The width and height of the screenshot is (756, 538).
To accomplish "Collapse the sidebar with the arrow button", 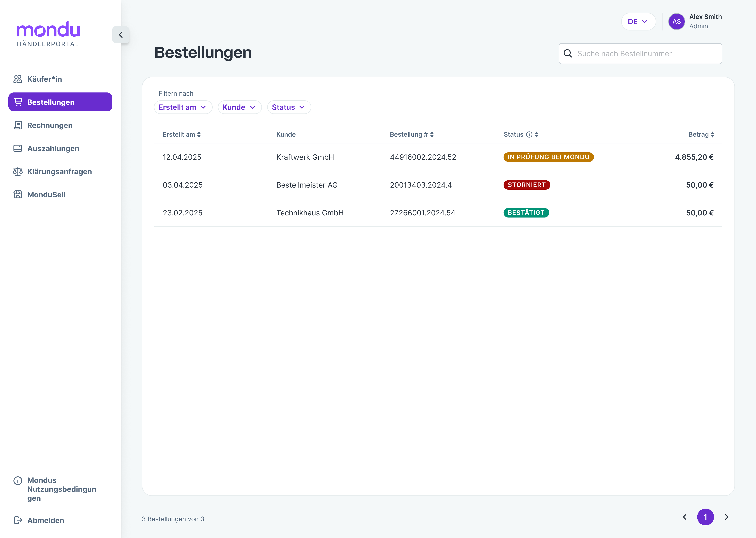I will 121,35.
